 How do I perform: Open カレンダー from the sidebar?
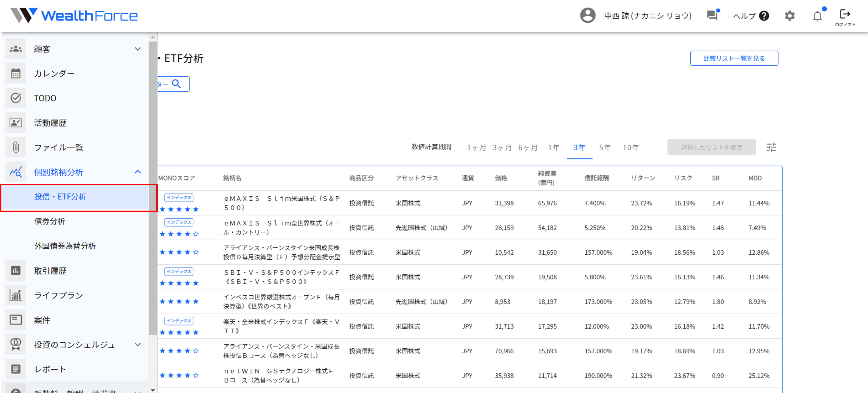click(54, 73)
